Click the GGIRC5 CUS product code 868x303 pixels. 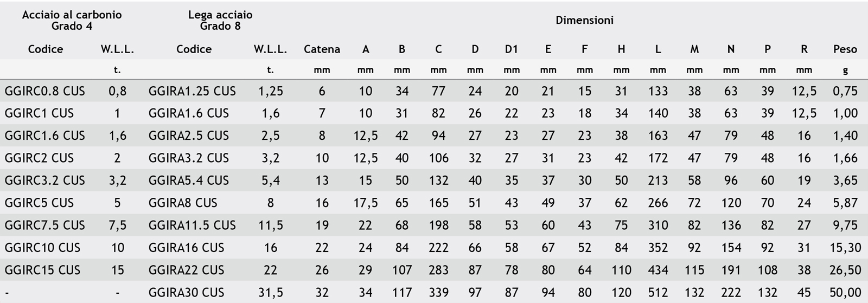[x=39, y=203]
